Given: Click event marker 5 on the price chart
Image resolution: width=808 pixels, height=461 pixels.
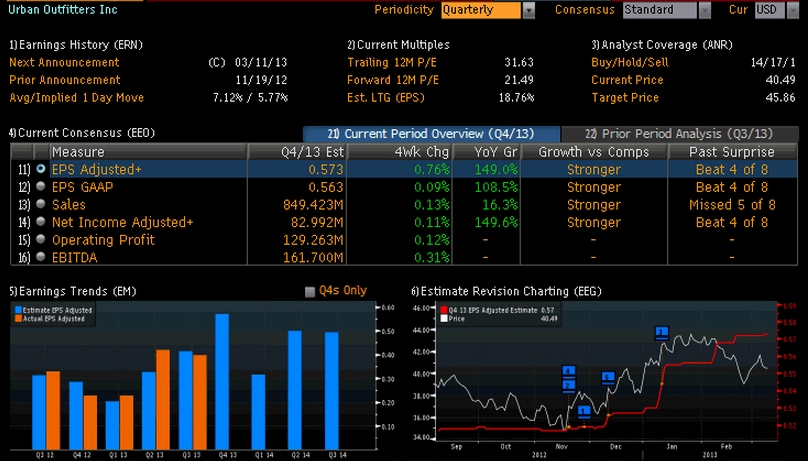Looking at the screenshot, I should tap(608, 378).
